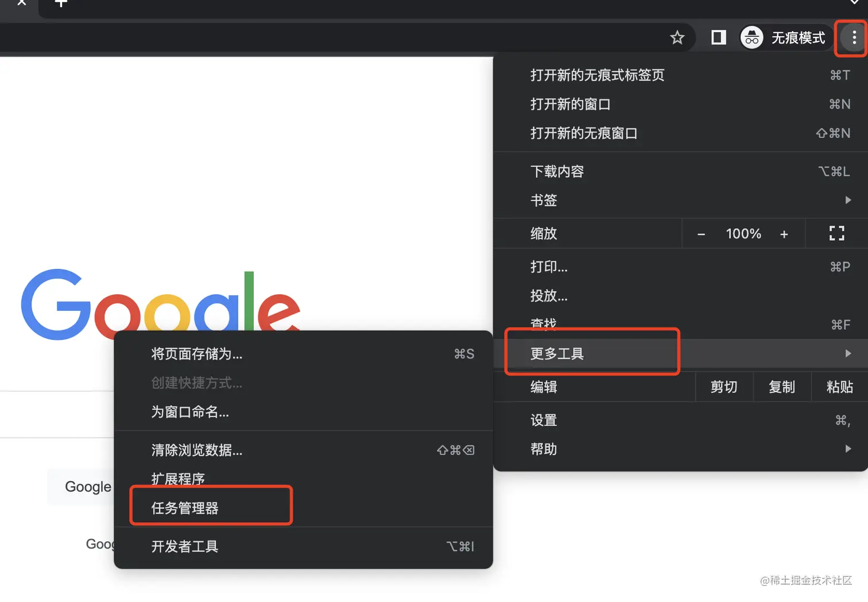
Task: Choose 投放... menu item
Action: click(x=680, y=296)
